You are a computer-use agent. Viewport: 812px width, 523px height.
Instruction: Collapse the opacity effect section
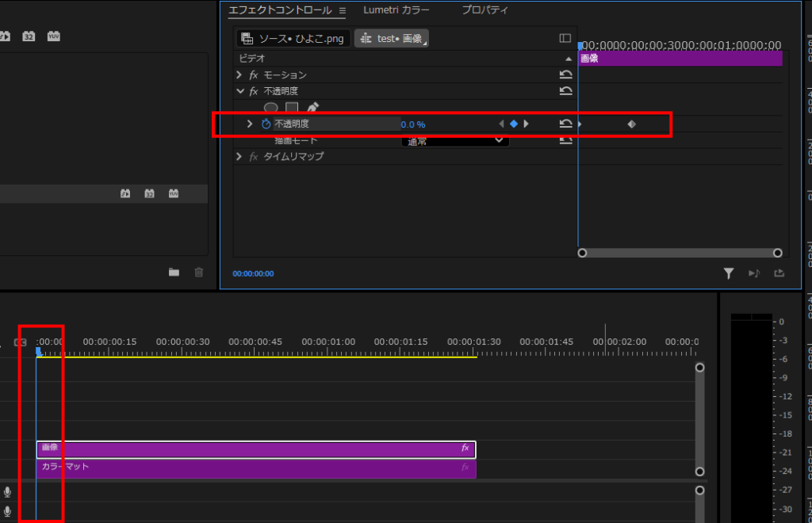[239, 91]
